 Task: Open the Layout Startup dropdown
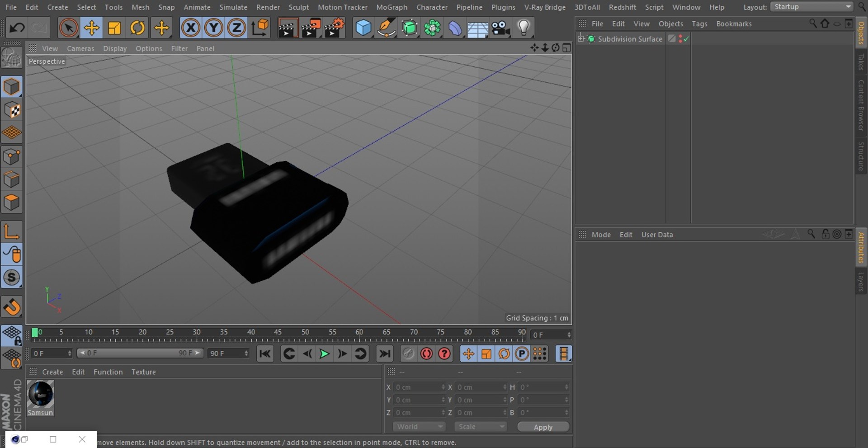click(x=812, y=7)
